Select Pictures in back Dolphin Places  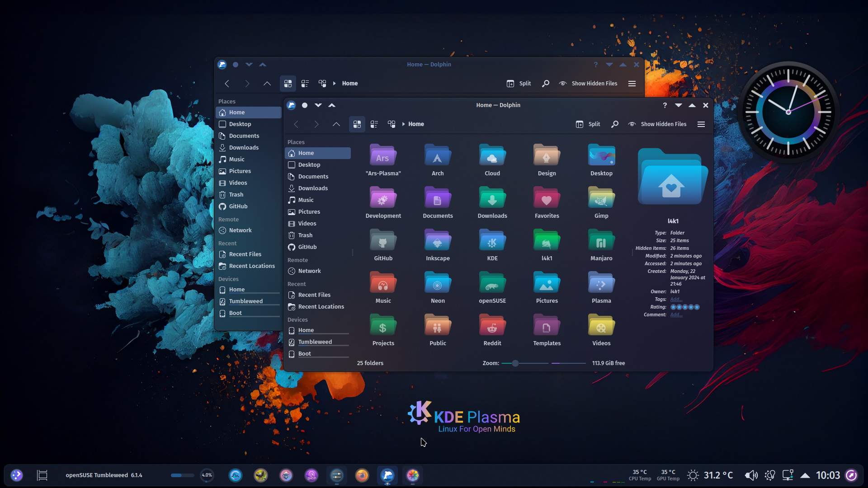[248, 171]
